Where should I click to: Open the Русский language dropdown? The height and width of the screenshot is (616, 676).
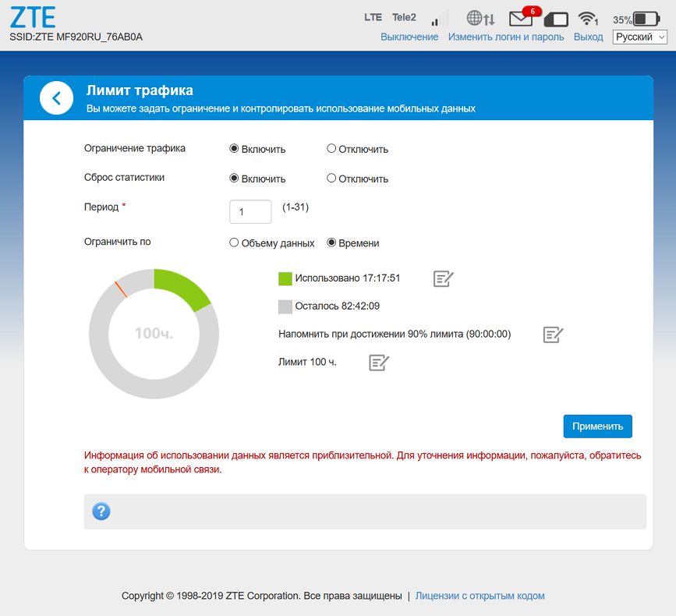point(639,37)
